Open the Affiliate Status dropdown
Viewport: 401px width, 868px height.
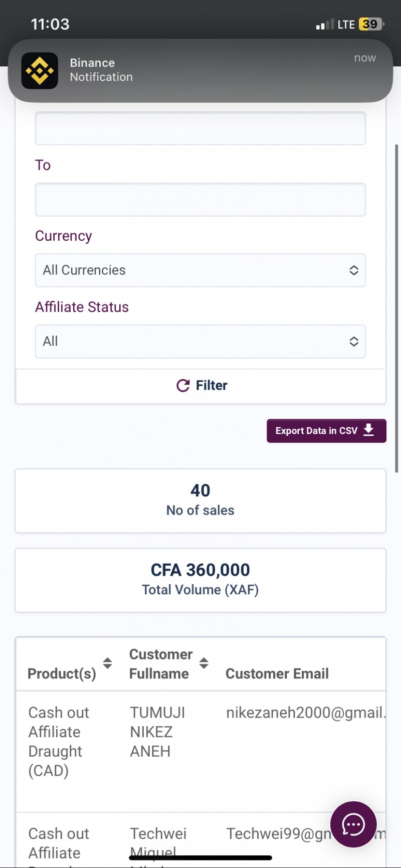[200, 341]
